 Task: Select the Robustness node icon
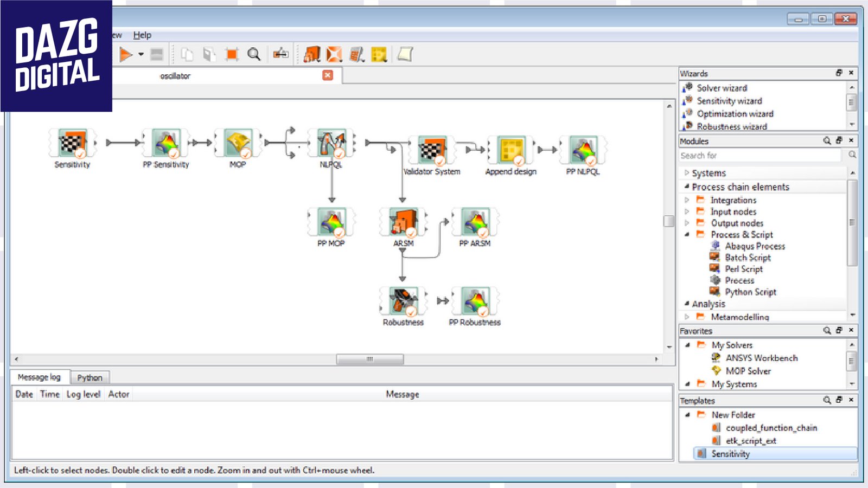(403, 301)
